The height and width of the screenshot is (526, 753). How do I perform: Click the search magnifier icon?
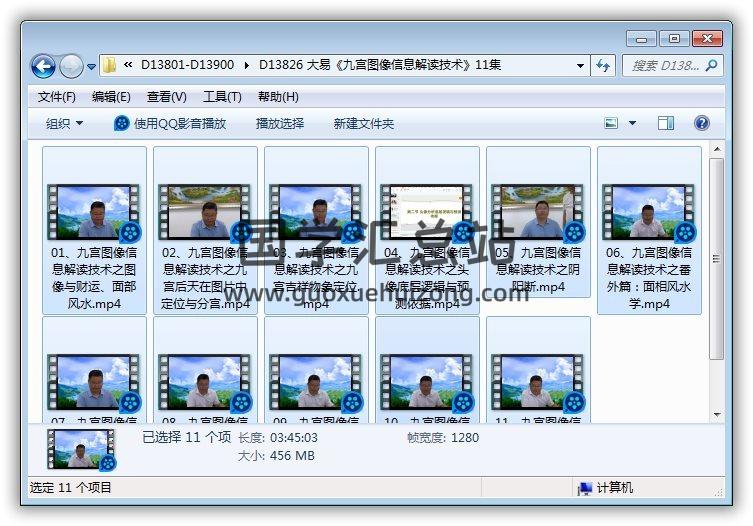point(711,65)
